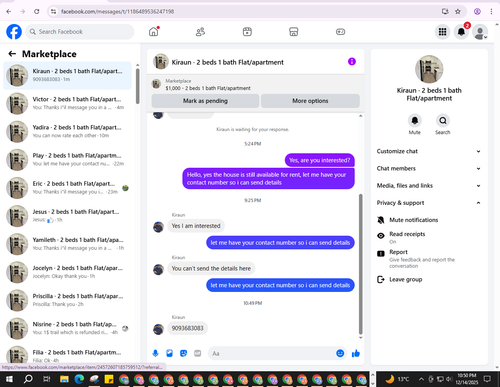Open Jocelyn conversation in list
500x387 pixels.
tap(68, 272)
